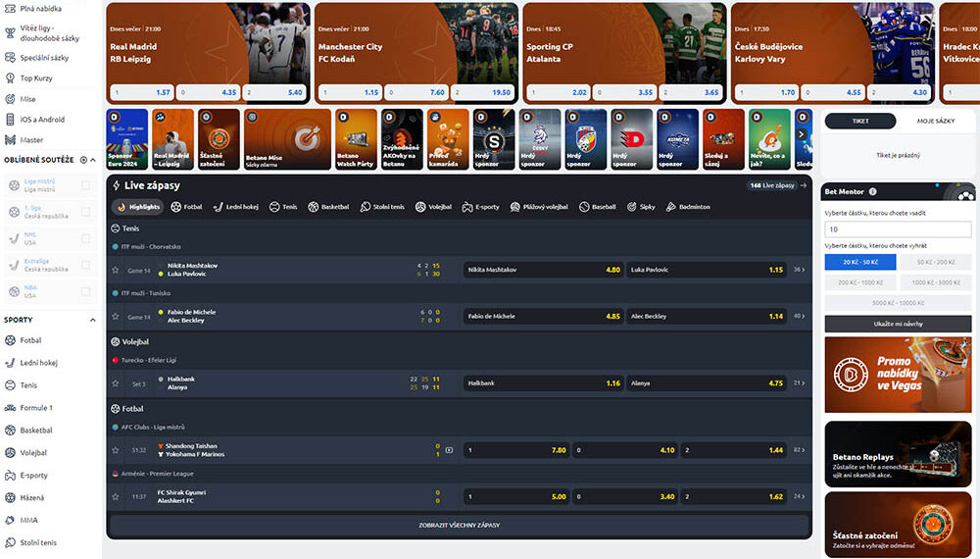Image resolution: width=980 pixels, height=559 pixels.
Task: Bet on Alanya at 4.75
Action: point(706,383)
